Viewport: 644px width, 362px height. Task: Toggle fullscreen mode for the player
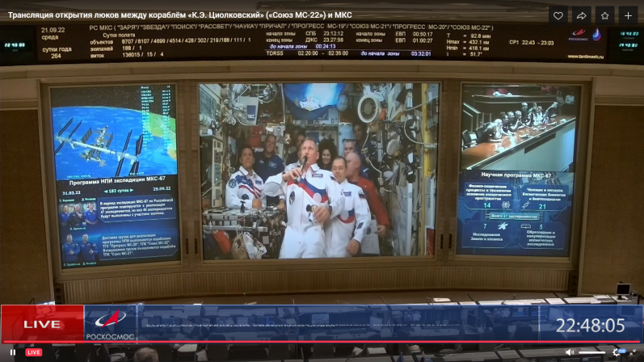tap(633, 352)
